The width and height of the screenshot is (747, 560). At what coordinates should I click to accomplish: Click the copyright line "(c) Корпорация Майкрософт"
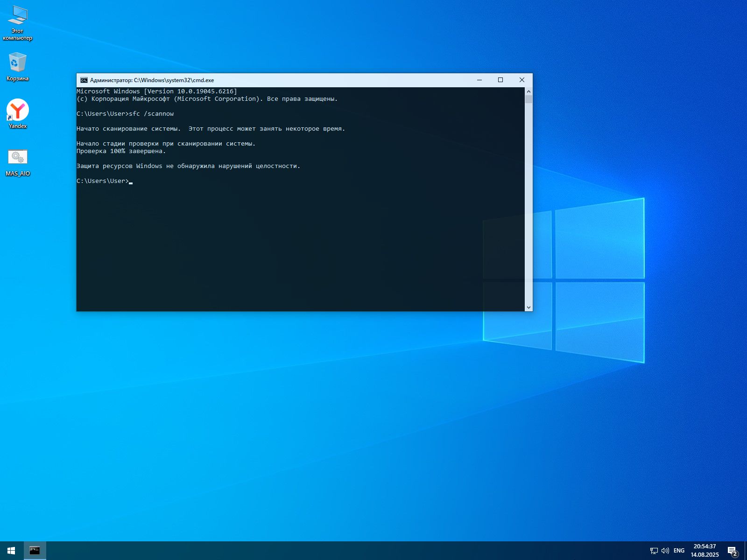pyautogui.click(x=207, y=99)
